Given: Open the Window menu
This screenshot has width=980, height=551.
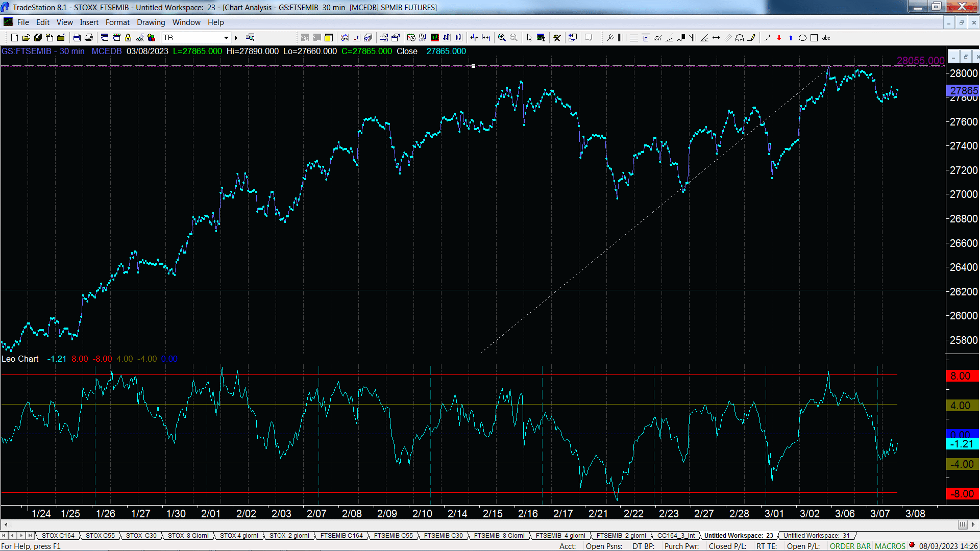Looking at the screenshot, I should pos(186,22).
